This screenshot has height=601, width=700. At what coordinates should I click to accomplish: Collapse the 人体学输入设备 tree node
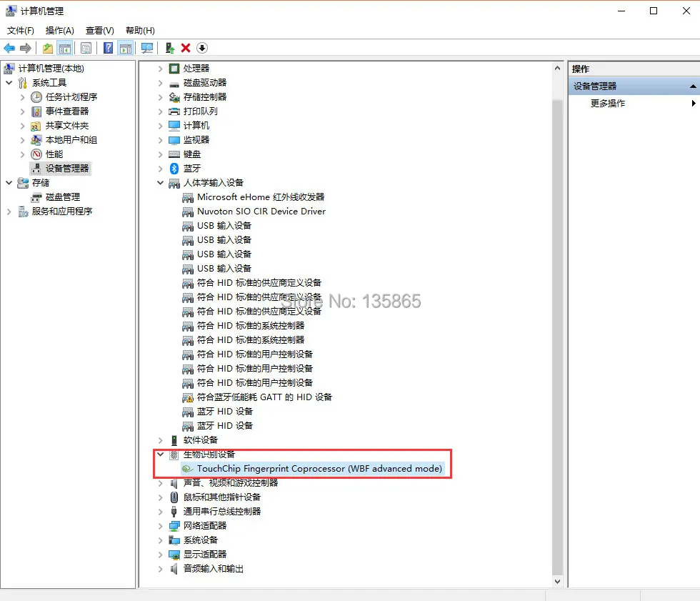point(160,182)
